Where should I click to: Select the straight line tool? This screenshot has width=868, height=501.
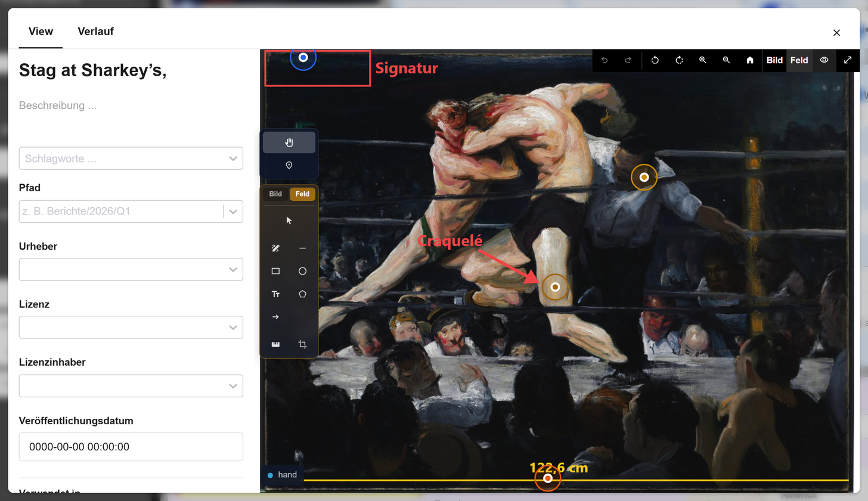(302, 248)
